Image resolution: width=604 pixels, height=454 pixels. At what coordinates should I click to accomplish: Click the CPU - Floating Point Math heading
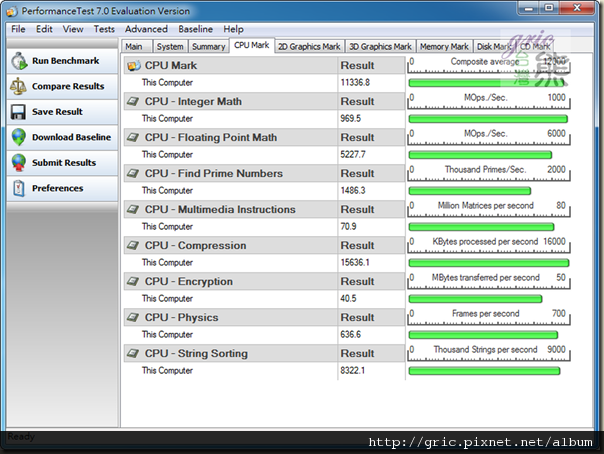[211, 137]
